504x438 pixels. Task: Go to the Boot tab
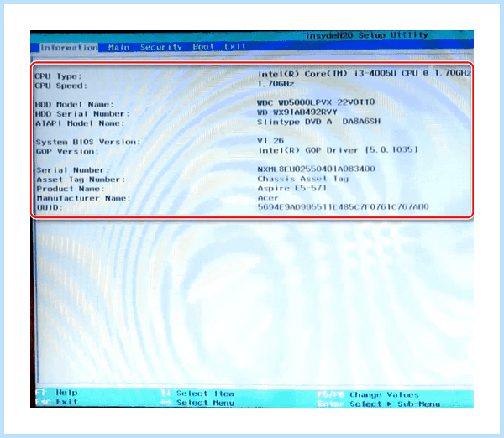click(203, 46)
